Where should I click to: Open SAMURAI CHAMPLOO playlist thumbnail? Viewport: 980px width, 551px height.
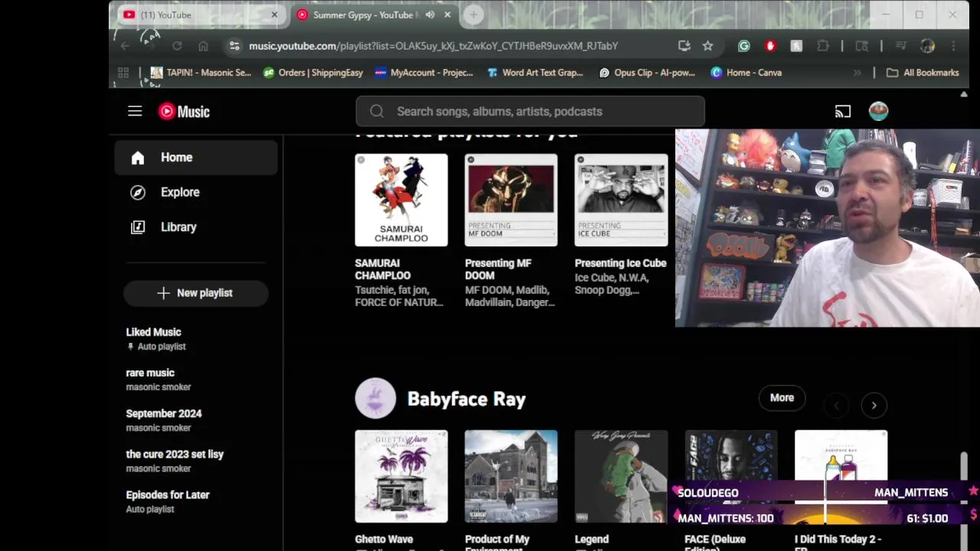(x=401, y=200)
